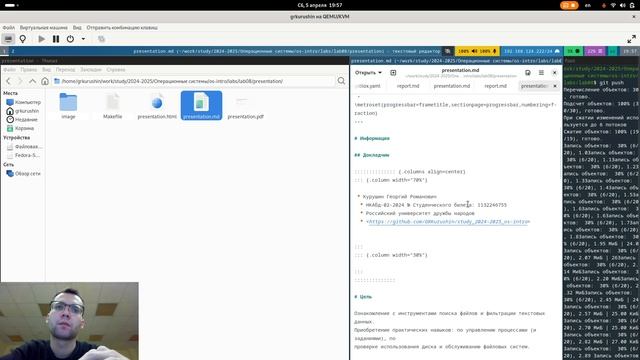Open the outer Файл menu of QEMU viewer
Image resolution: width=640 pixels, height=360 pixels.
(9, 28)
